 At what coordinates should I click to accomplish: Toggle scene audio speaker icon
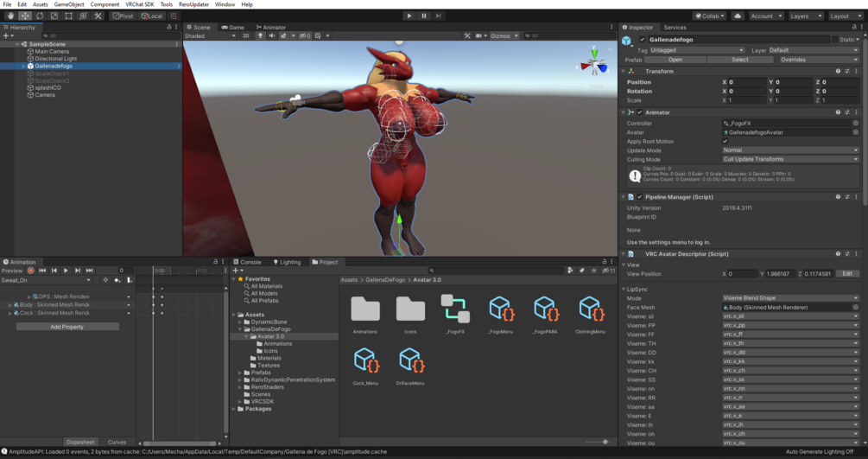(x=272, y=36)
